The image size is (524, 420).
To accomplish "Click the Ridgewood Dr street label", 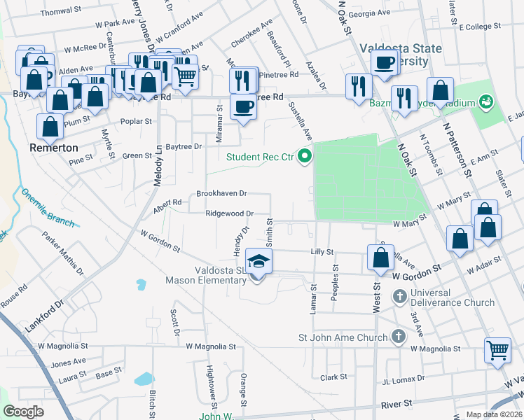I will point(229,213).
